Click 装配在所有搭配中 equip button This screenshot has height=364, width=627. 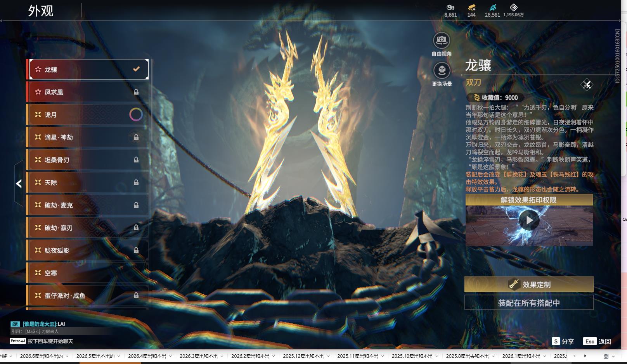[x=529, y=303]
